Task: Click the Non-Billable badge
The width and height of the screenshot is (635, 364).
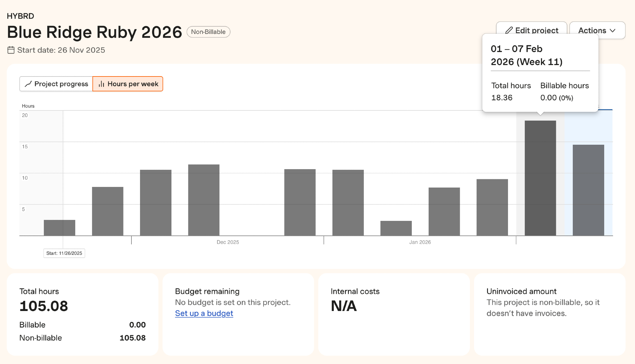Action: click(x=208, y=32)
